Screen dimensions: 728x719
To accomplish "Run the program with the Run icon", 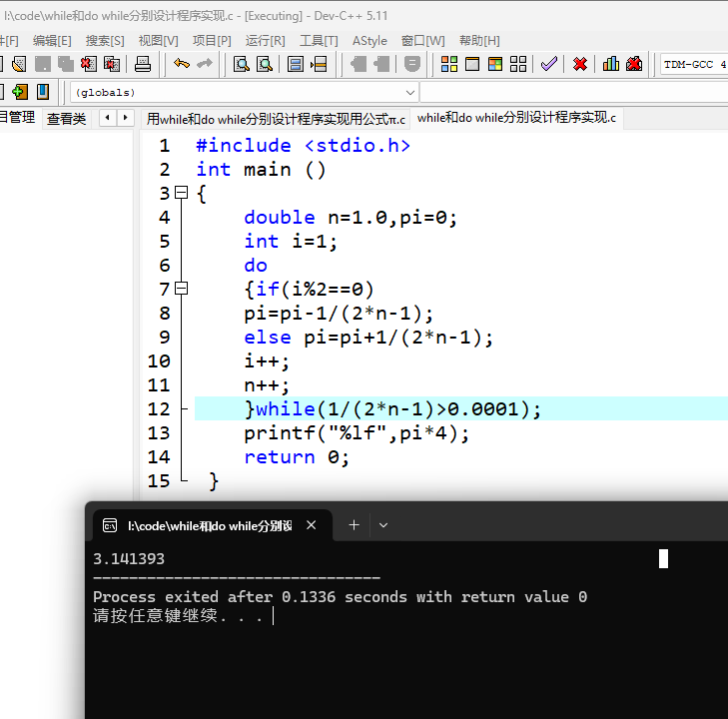I will (x=472, y=64).
